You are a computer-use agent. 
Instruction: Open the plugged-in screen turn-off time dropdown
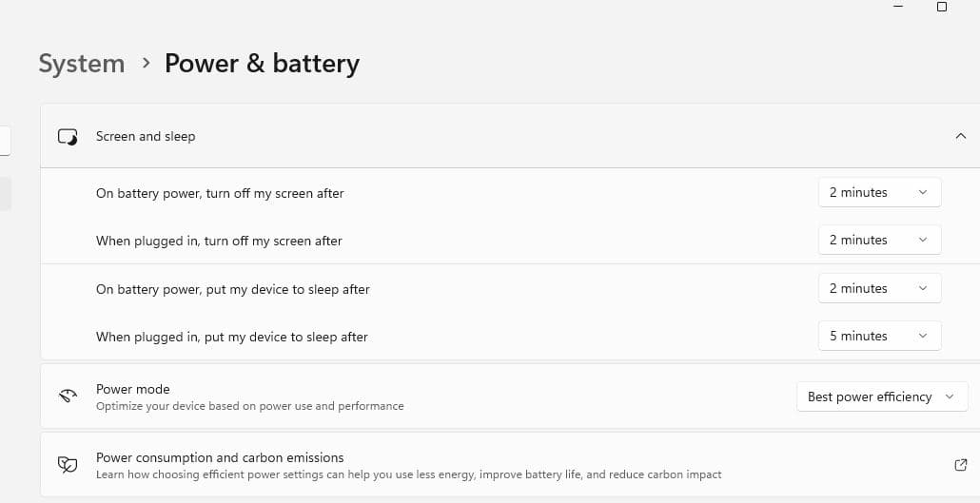click(879, 240)
